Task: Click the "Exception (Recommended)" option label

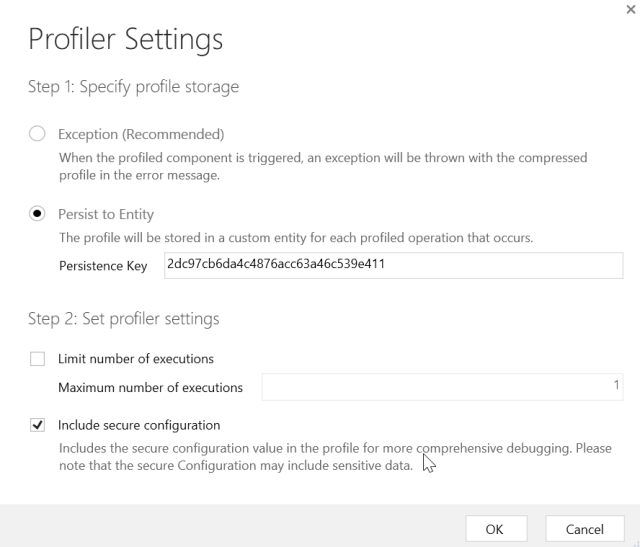Action: [141, 134]
